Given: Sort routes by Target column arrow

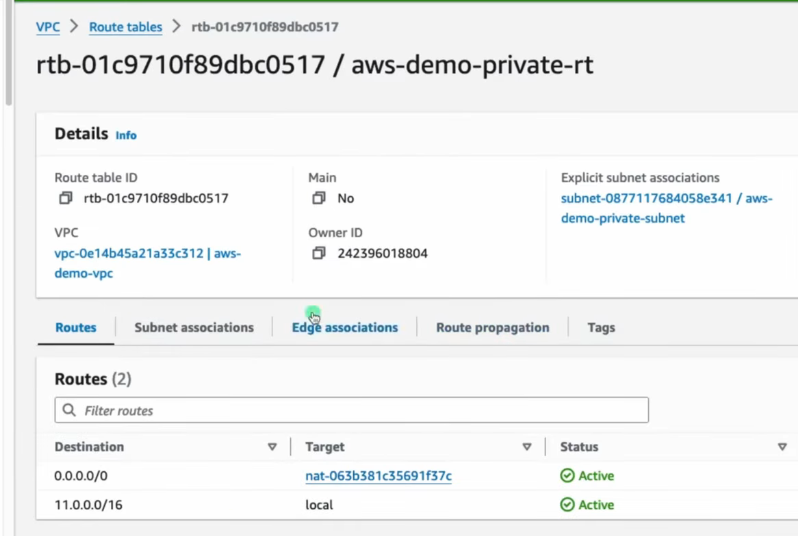Looking at the screenshot, I should click(527, 447).
